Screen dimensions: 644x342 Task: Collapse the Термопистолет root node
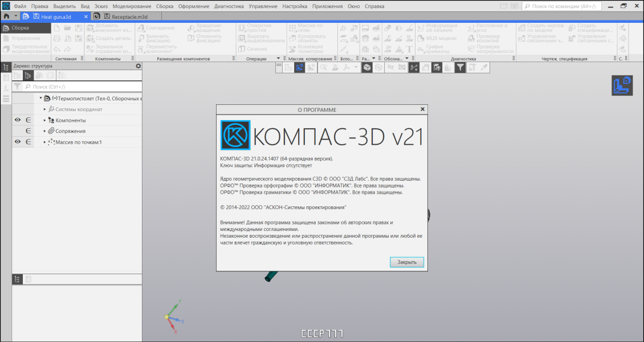pos(40,98)
